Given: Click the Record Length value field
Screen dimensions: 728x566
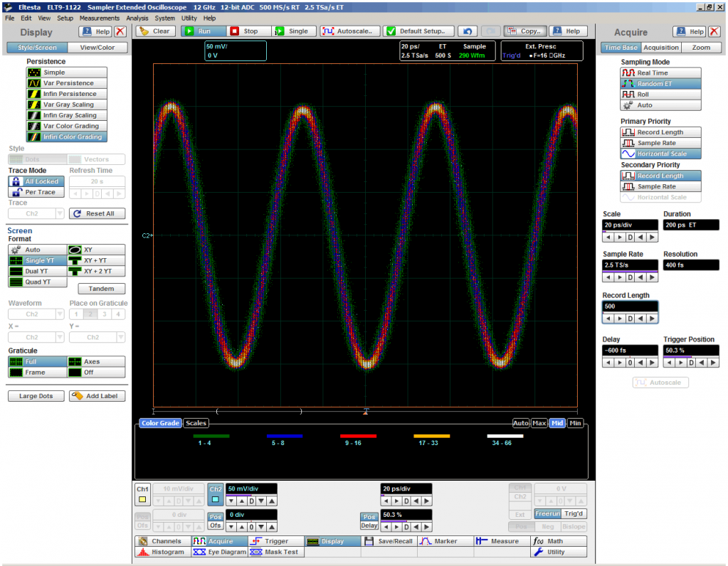Looking at the screenshot, I should 630,306.
